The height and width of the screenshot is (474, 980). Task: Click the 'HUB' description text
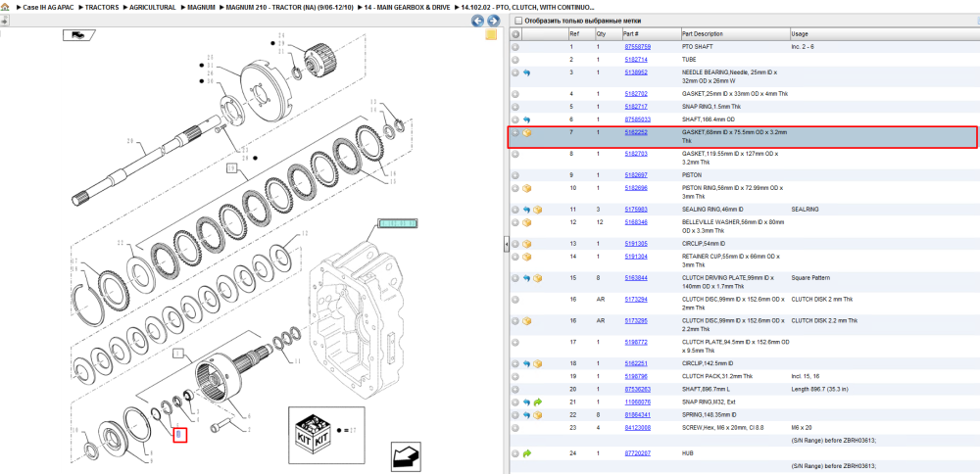point(688,453)
